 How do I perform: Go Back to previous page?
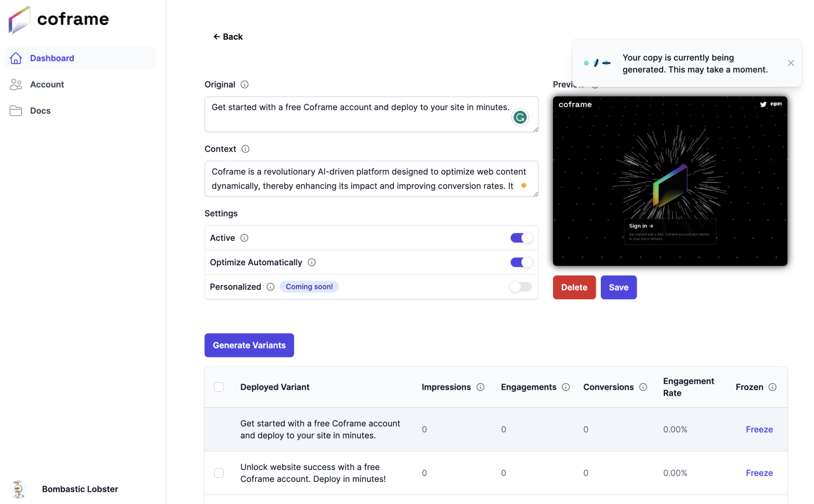click(228, 37)
